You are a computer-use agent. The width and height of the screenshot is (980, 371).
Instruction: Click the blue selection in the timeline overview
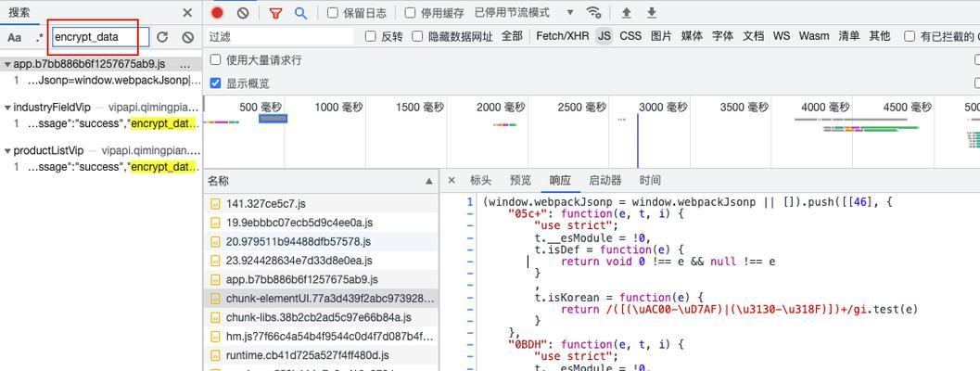274,118
